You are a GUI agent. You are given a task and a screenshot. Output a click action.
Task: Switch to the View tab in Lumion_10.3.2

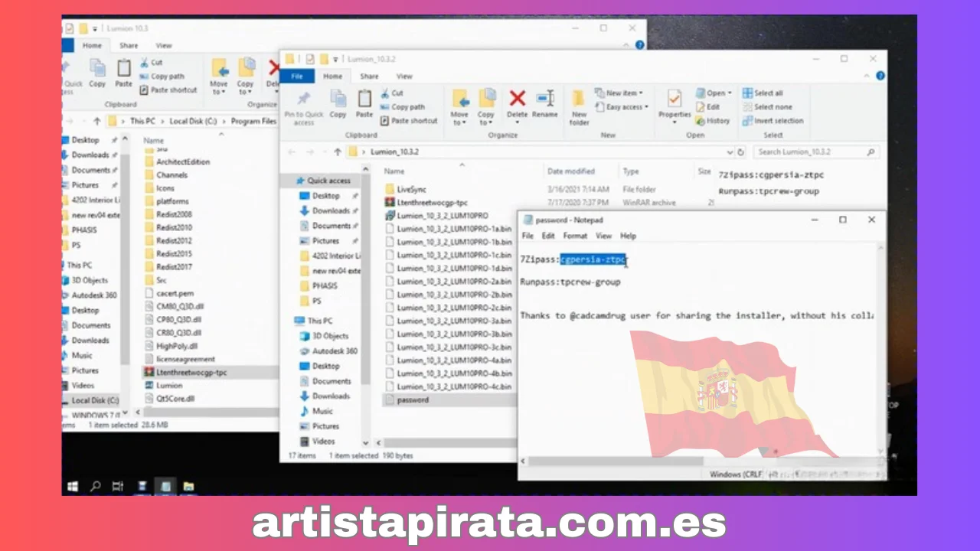pos(404,77)
